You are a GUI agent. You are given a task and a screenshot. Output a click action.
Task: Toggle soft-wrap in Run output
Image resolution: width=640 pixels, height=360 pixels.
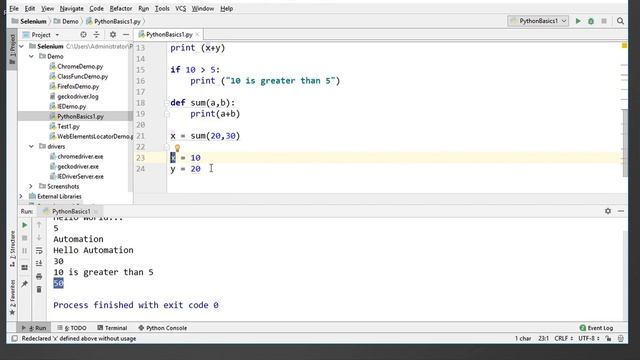[x=39, y=251]
